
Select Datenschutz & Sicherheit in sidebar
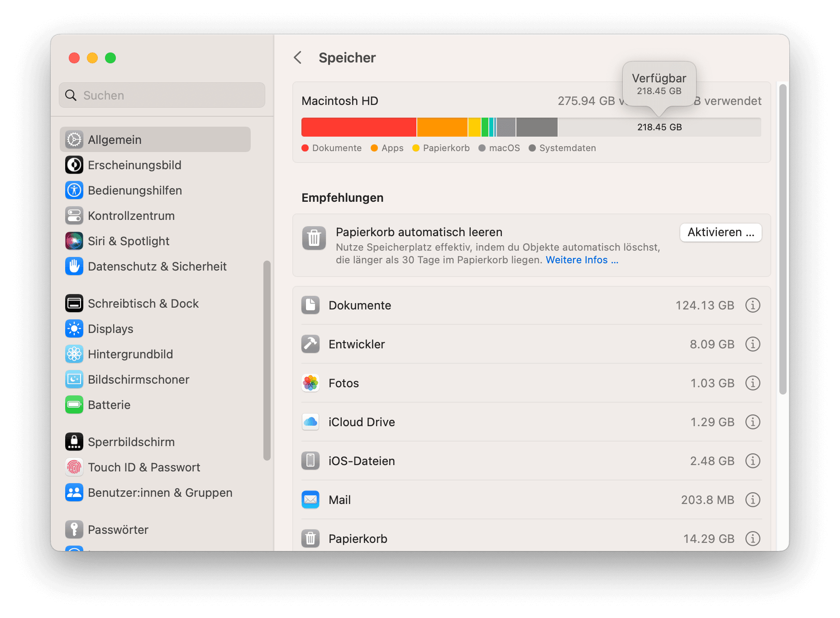tap(157, 266)
